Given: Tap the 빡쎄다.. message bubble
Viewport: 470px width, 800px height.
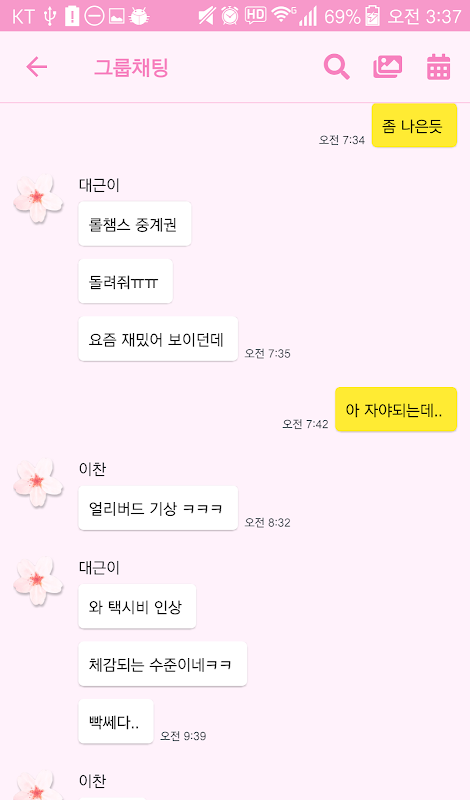Looking at the screenshot, I should [116, 721].
